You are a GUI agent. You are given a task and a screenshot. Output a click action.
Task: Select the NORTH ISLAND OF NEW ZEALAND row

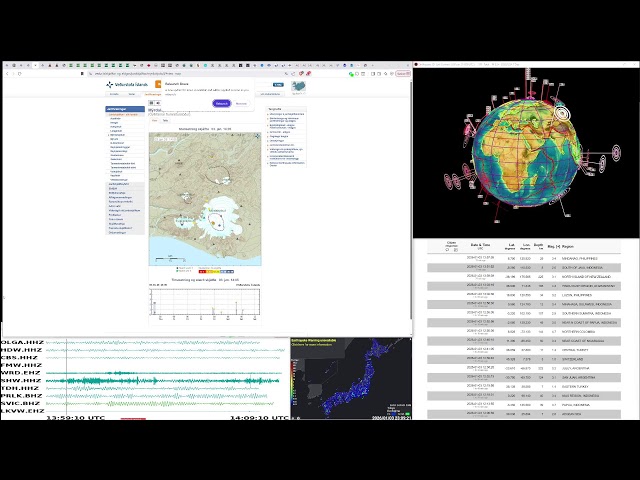524,277
